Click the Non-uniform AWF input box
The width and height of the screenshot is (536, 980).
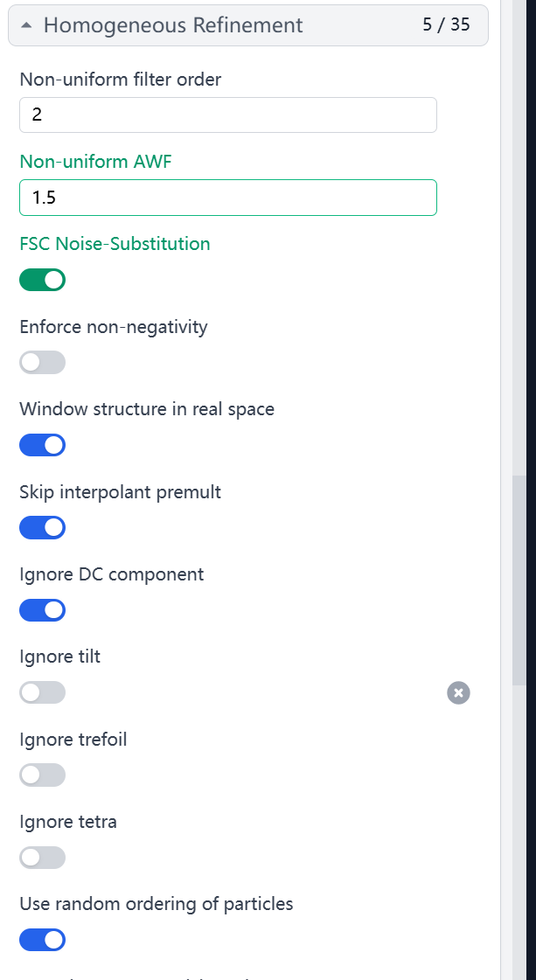pos(228,198)
